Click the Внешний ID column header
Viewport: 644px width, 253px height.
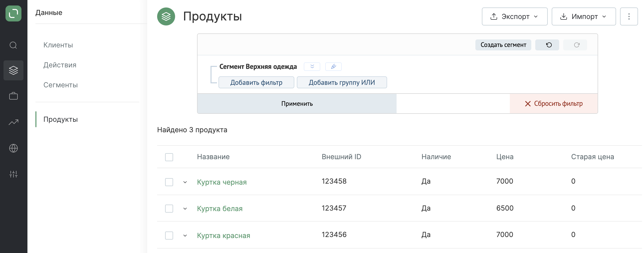(x=341, y=157)
